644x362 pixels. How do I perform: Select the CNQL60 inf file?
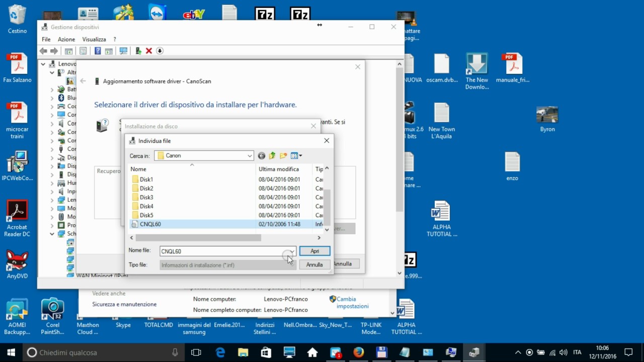point(150,224)
